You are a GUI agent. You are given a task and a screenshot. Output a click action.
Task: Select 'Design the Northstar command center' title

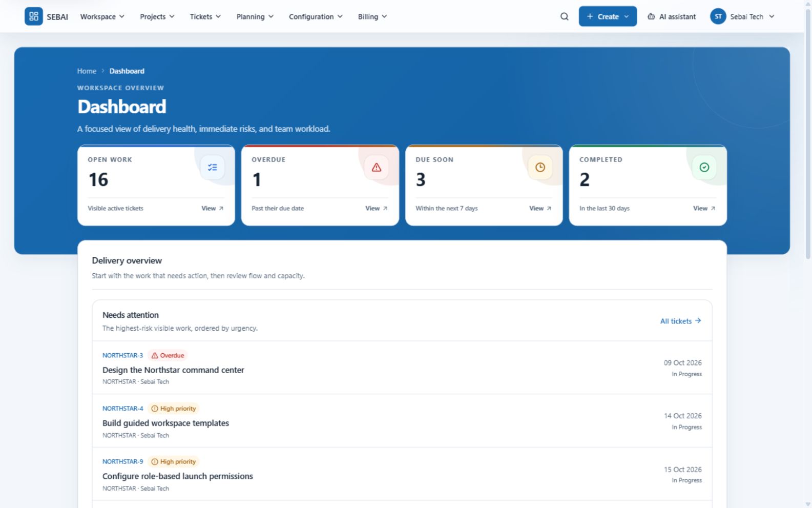[x=173, y=370]
